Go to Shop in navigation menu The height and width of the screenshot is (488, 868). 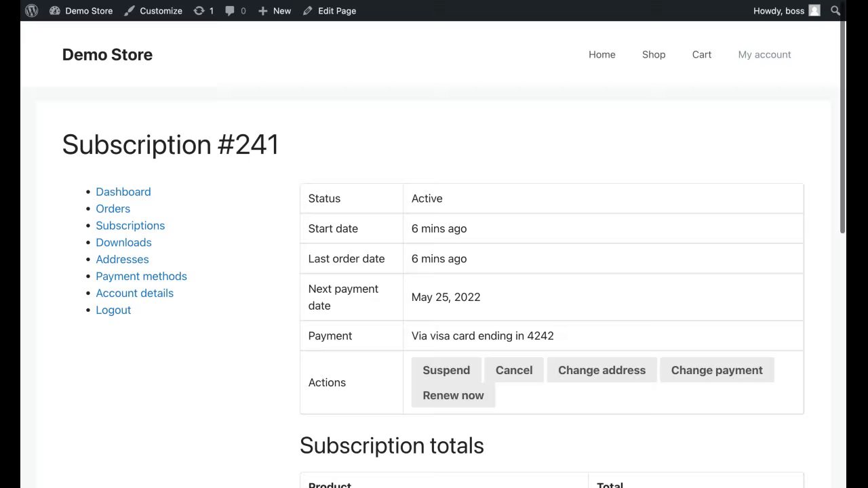pos(654,54)
